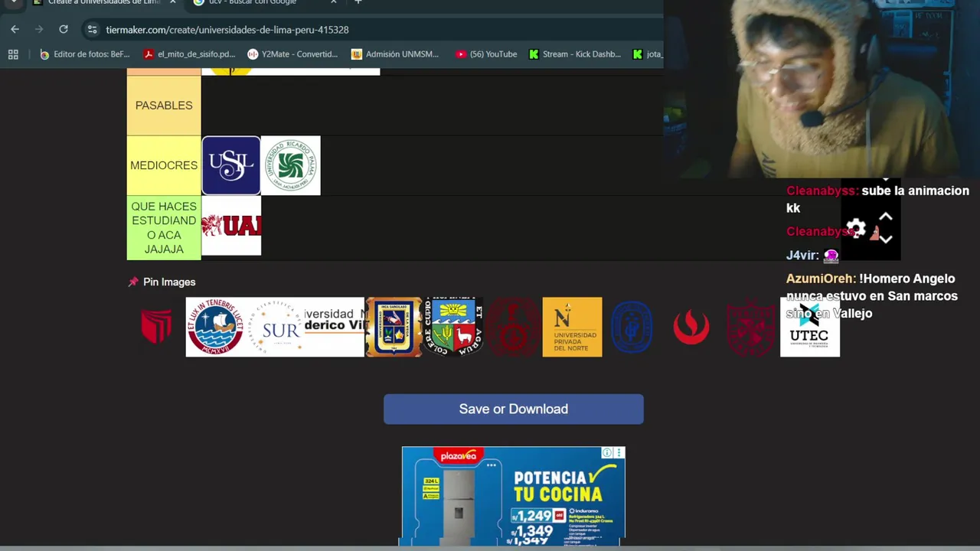Click the AzumiOreh chat username
Image resolution: width=980 pixels, height=551 pixels.
point(821,279)
